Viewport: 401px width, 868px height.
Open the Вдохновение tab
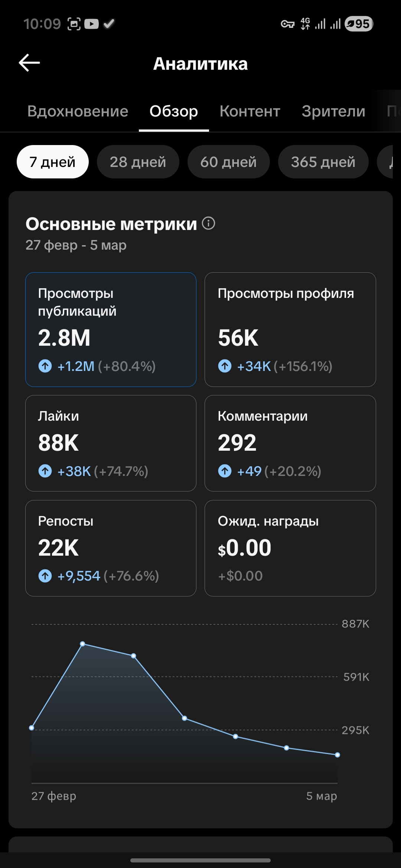click(78, 111)
